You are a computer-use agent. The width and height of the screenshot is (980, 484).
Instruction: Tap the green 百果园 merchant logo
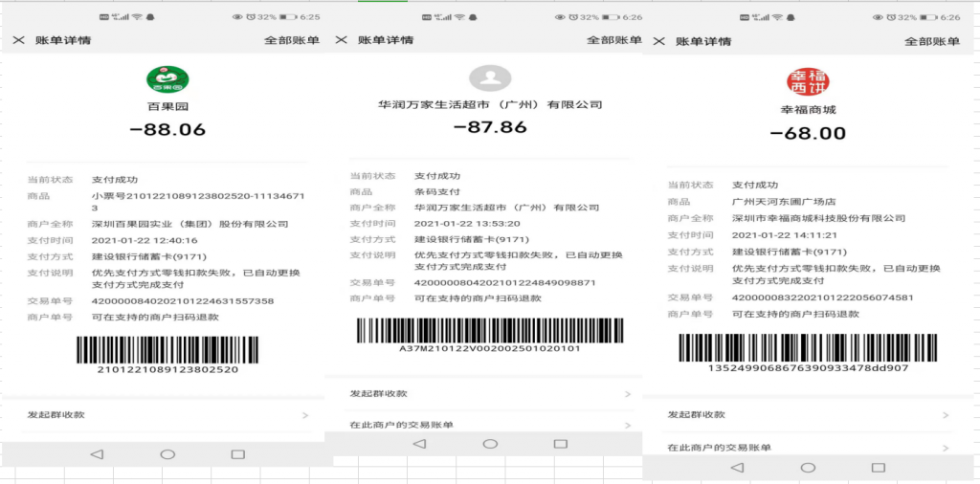pyautogui.click(x=167, y=78)
